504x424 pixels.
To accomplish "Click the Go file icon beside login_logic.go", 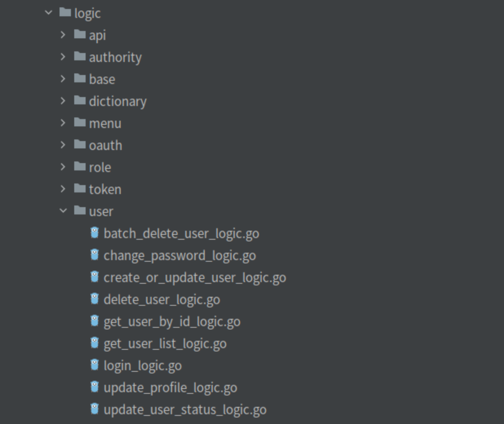I will [x=95, y=365].
